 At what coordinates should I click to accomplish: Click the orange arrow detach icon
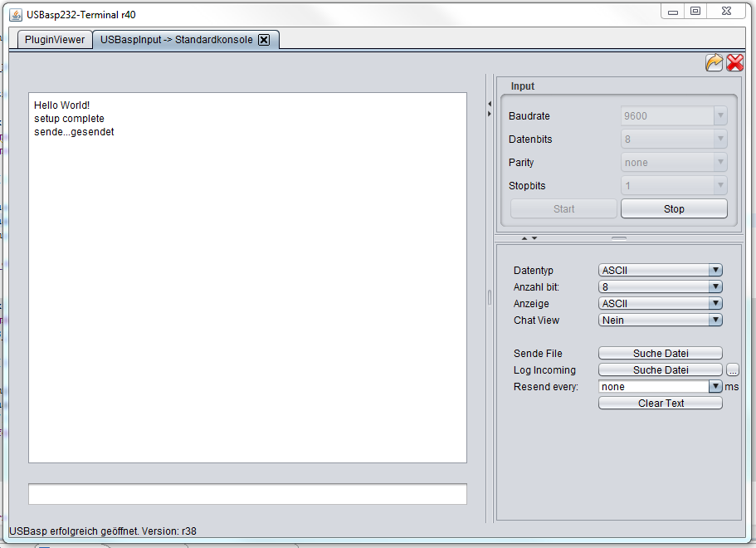pyautogui.click(x=714, y=63)
